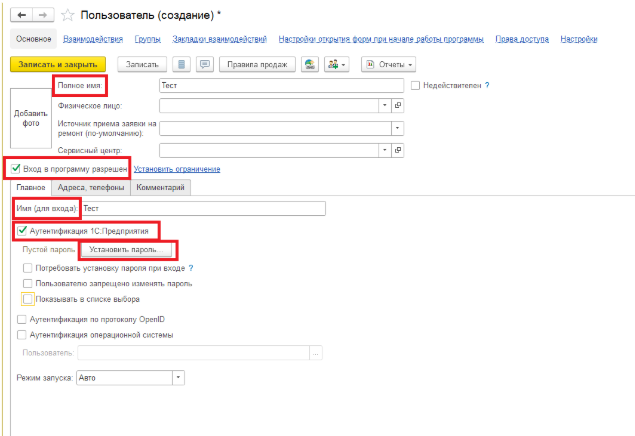Click the globe icon in toolbar
The width and height of the screenshot is (635, 436).
tap(310, 64)
